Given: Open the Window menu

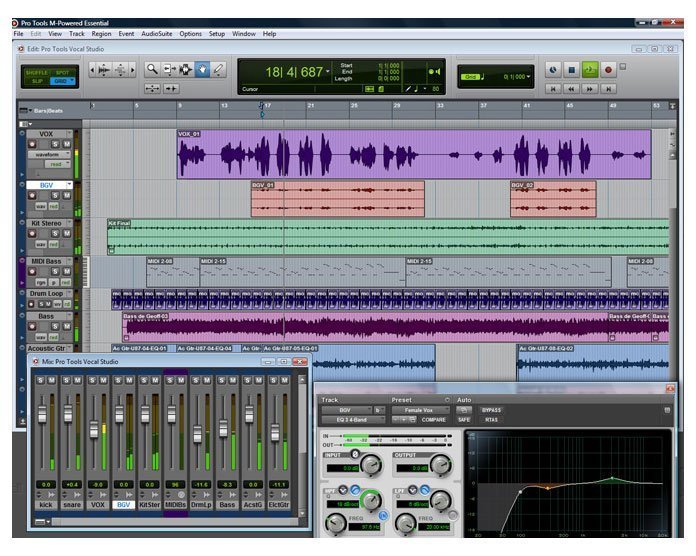Looking at the screenshot, I should pyautogui.click(x=244, y=34).
